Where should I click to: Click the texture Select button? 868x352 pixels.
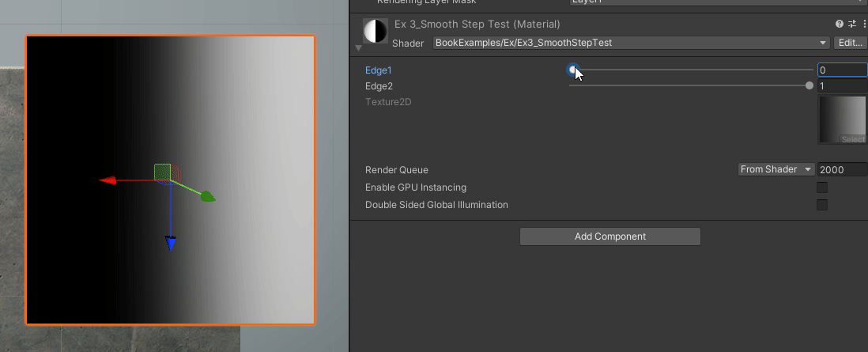[x=852, y=139]
